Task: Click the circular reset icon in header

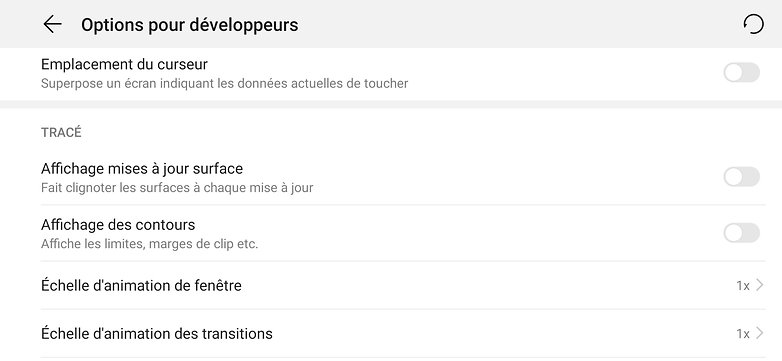Action: coord(753,24)
